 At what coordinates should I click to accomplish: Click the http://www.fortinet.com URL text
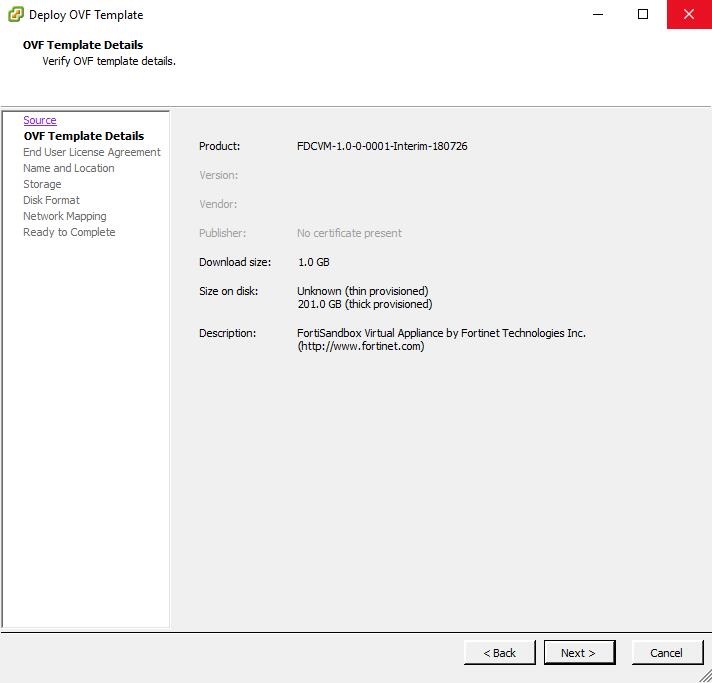click(x=361, y=346)
